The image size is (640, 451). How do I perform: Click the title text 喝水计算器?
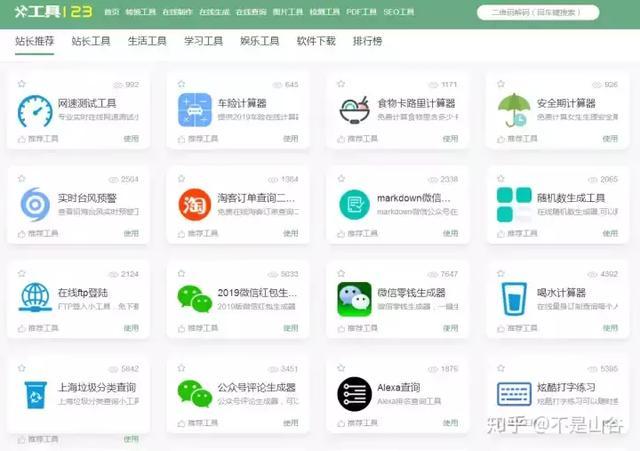561,293
